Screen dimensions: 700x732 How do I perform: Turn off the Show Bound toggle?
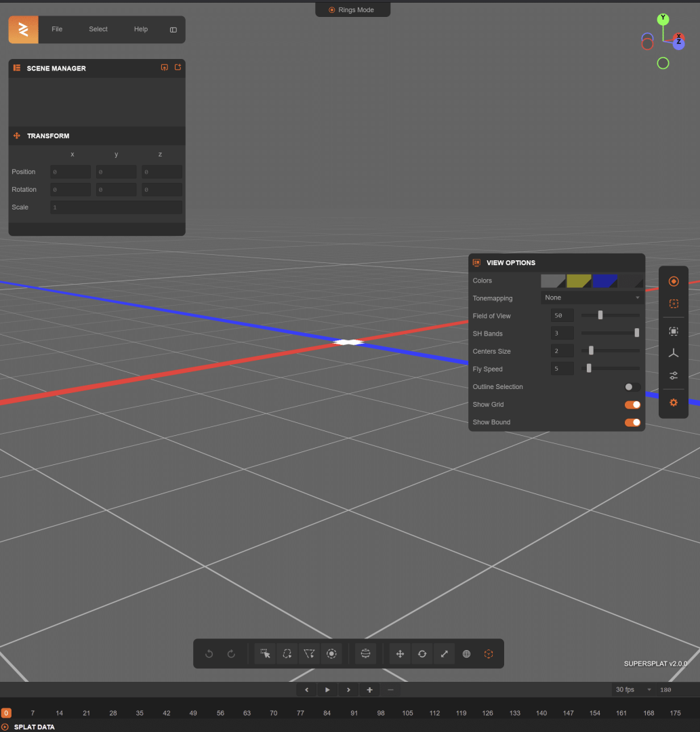632,422
